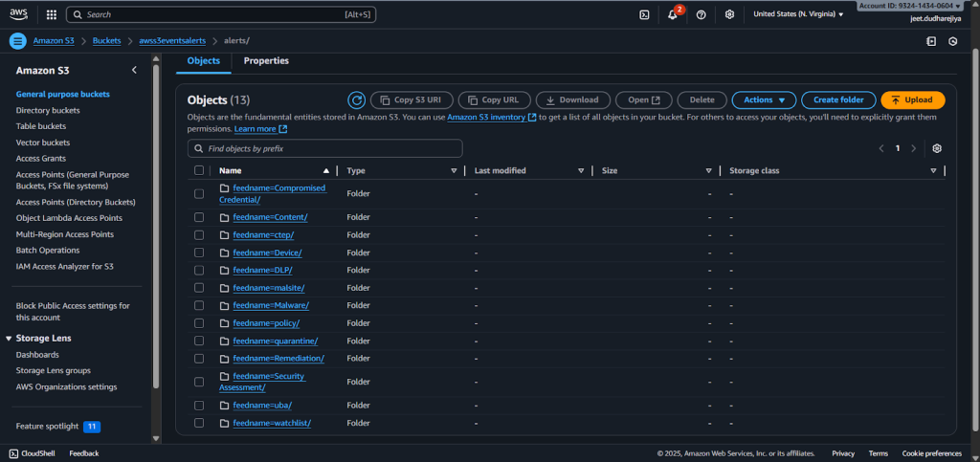
Task: Open Directory buckets in sidebar
Action: click(48, 111)
